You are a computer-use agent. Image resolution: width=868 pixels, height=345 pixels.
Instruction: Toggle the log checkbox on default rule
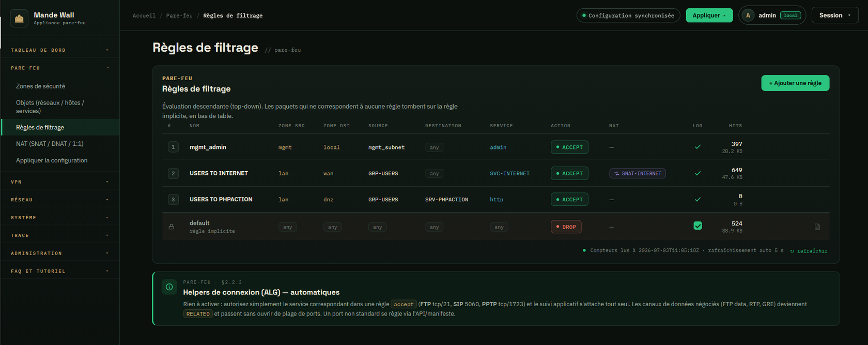[698, 226]
